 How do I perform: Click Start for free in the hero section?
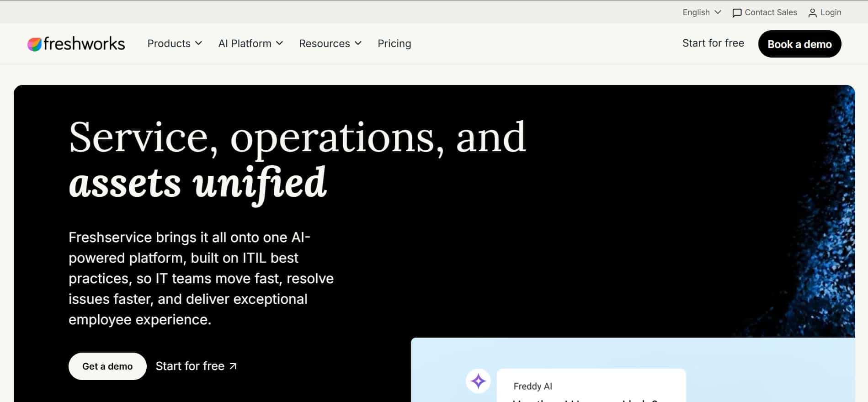point(196,366)
